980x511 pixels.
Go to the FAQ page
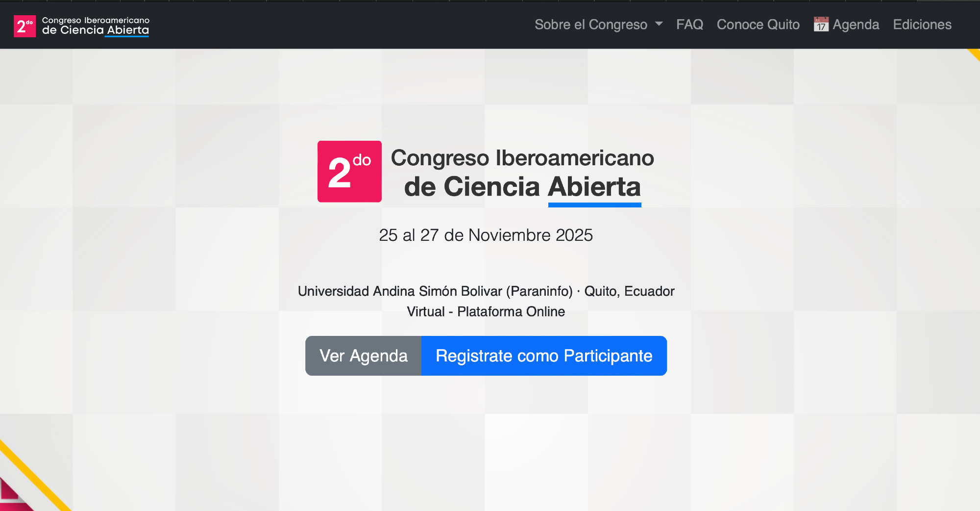(x=689, y=25)
